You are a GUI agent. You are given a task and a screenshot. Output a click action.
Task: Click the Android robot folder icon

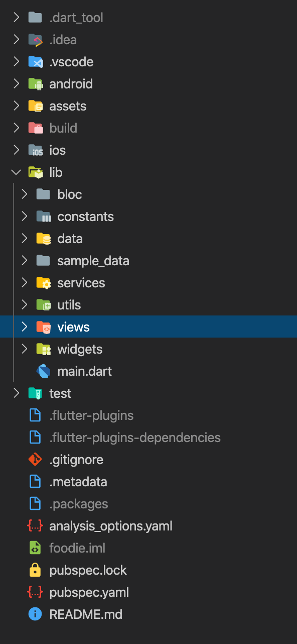point(35,84)
